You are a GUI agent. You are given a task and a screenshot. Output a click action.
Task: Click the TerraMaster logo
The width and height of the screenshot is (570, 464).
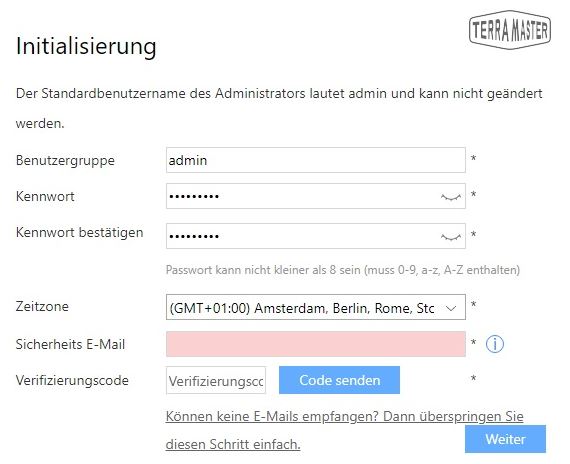510,29
